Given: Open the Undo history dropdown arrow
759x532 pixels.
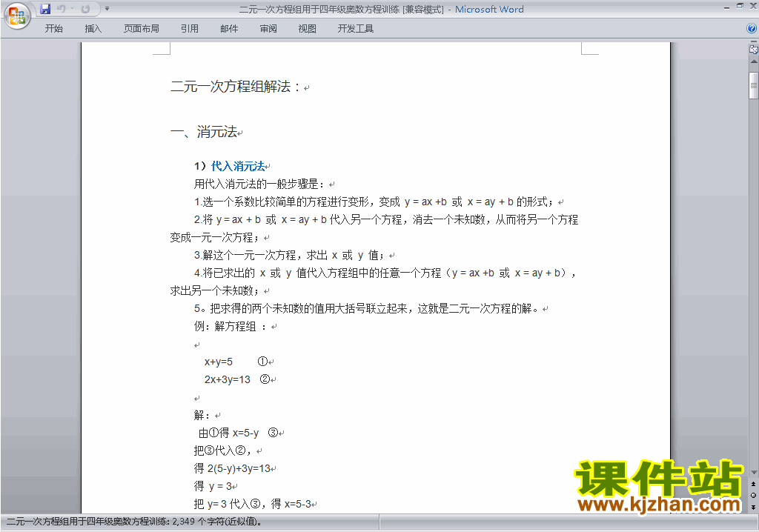Looking at the screenshot, I should click(72, 9).
